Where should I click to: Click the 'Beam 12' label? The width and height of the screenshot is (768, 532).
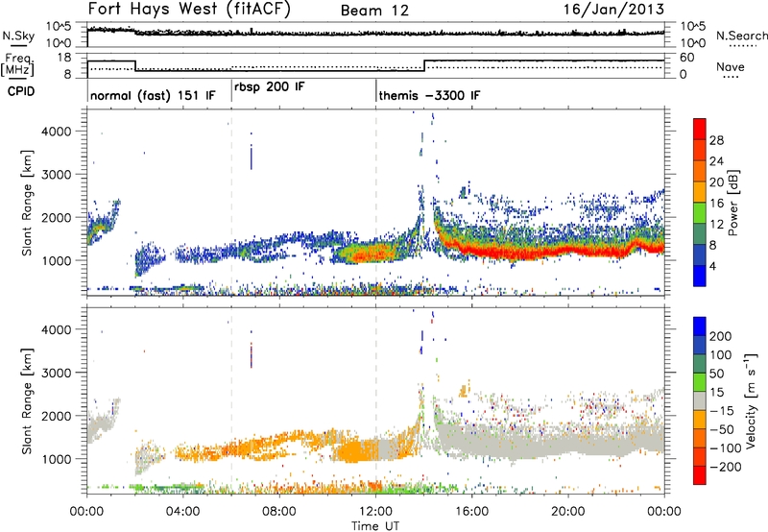point(374,11)
